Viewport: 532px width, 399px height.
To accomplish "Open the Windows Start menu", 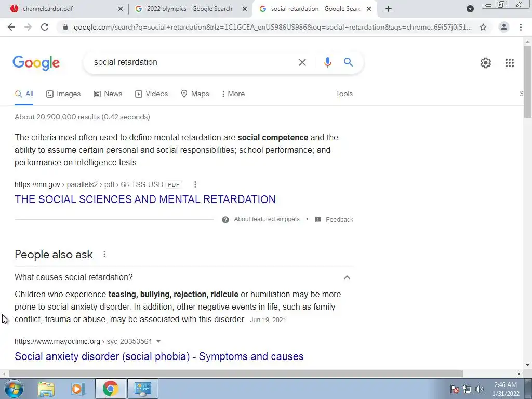I will click(x=14, y=389).
